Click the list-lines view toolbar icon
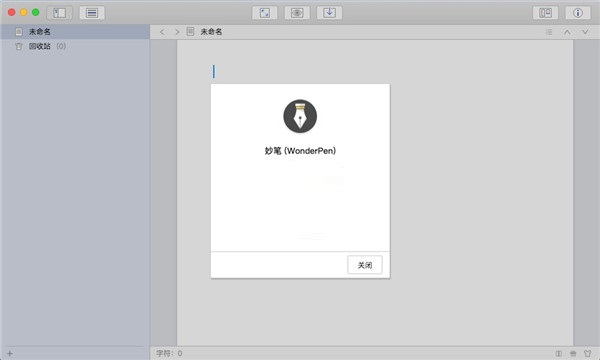The image size is (600, 360). 92,13
